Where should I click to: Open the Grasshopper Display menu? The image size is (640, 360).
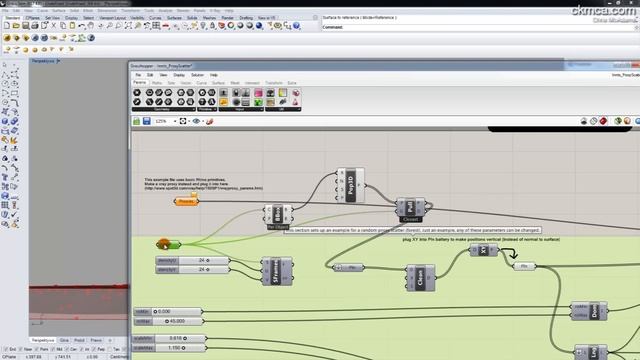coord(179,75)
